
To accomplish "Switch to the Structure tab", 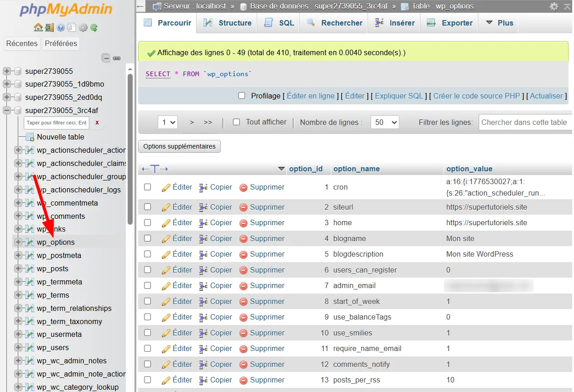I will [x=228, y=23].
